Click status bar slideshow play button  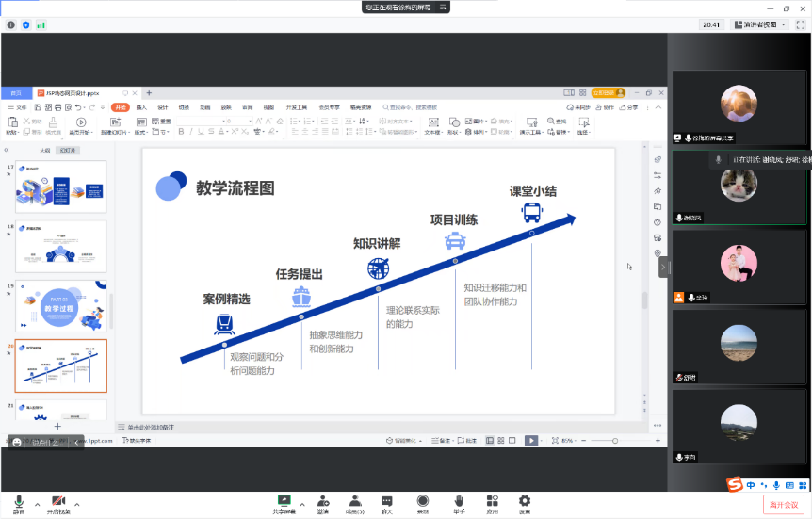coord(530,441)
